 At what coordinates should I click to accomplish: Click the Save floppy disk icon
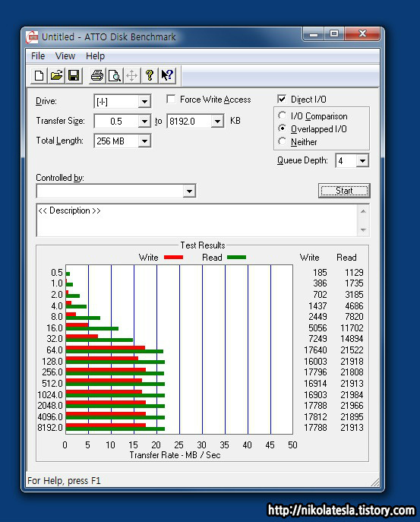74,75
